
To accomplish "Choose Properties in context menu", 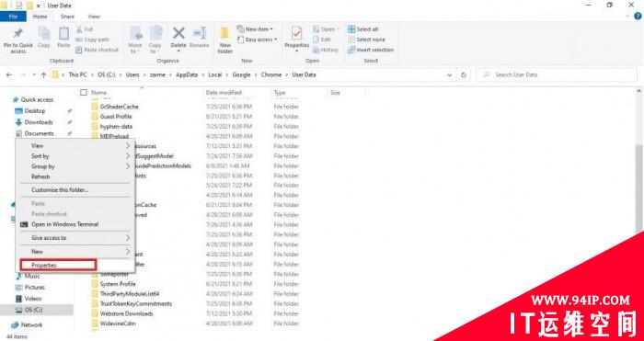I will [x=58, y=265].
